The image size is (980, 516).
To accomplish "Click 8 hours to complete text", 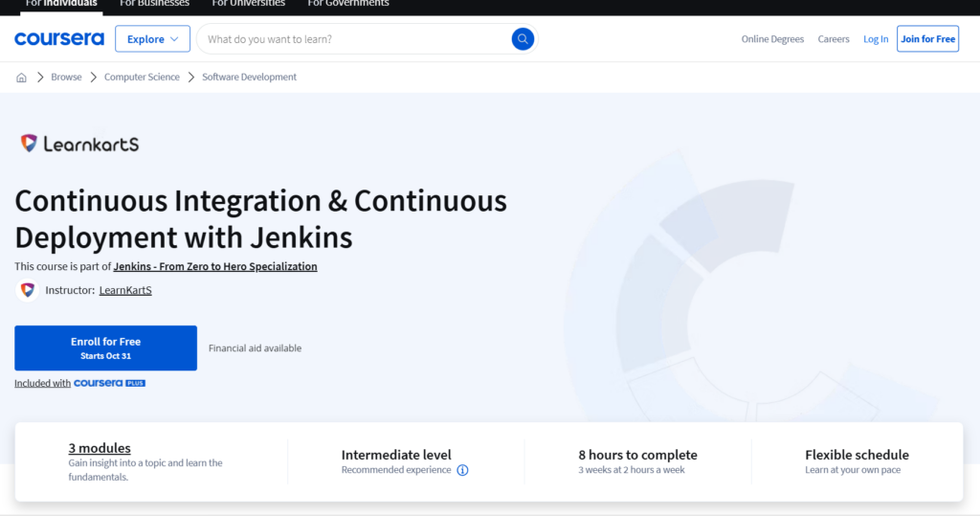I will pyautogui.click(x=637, y=455).
